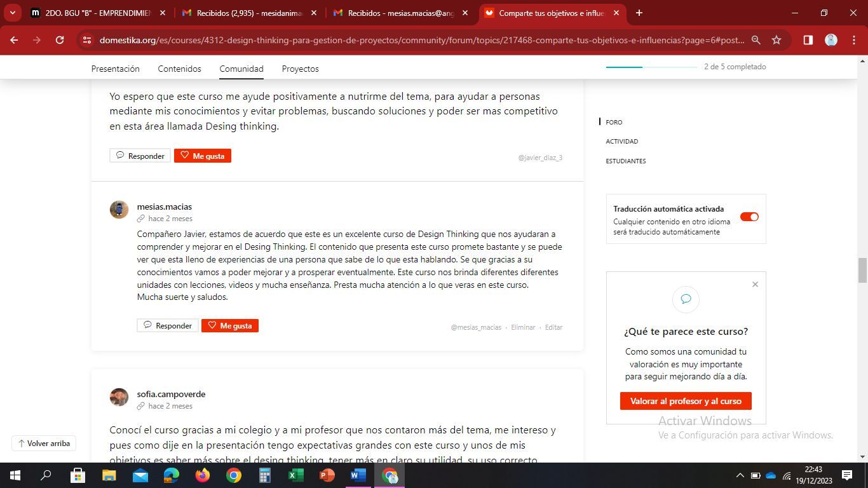Go back to previous page

coord(14,40)
